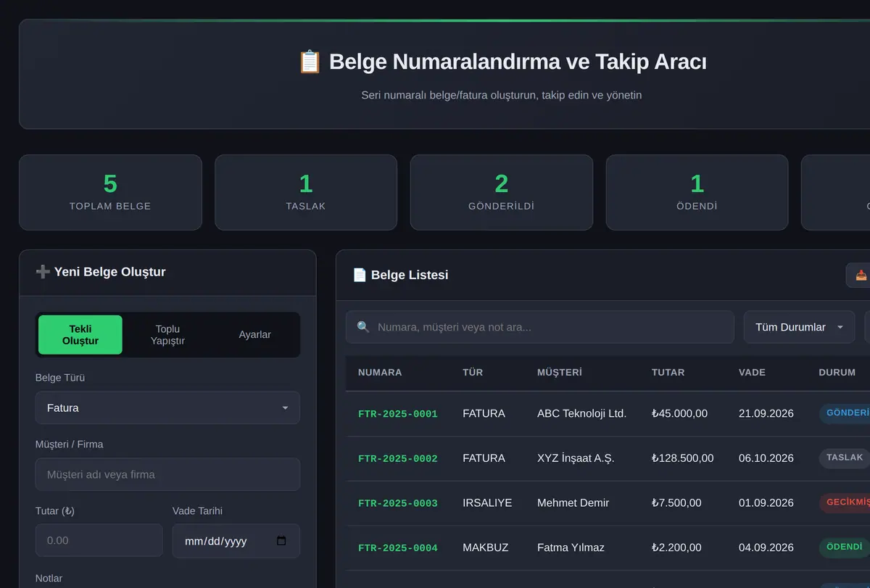Click the Belge Listesi heading
870x588 pixels.
click(400, 275)
